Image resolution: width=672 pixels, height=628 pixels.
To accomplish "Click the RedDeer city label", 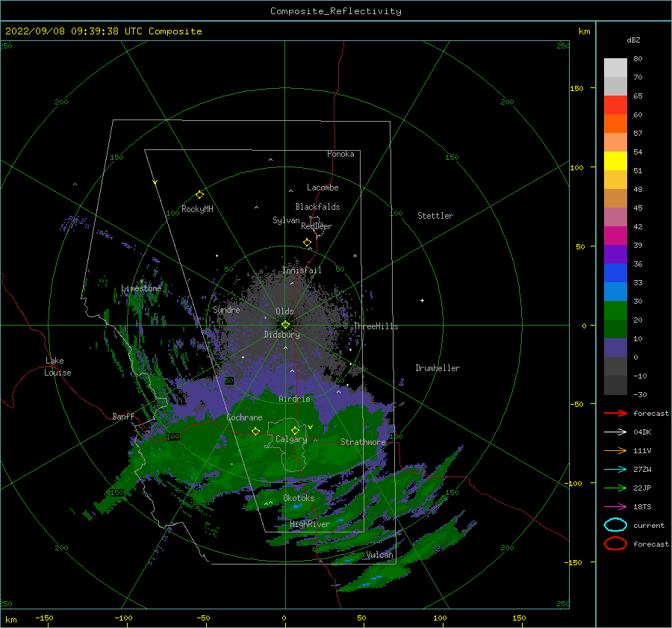I will (317, 226).
